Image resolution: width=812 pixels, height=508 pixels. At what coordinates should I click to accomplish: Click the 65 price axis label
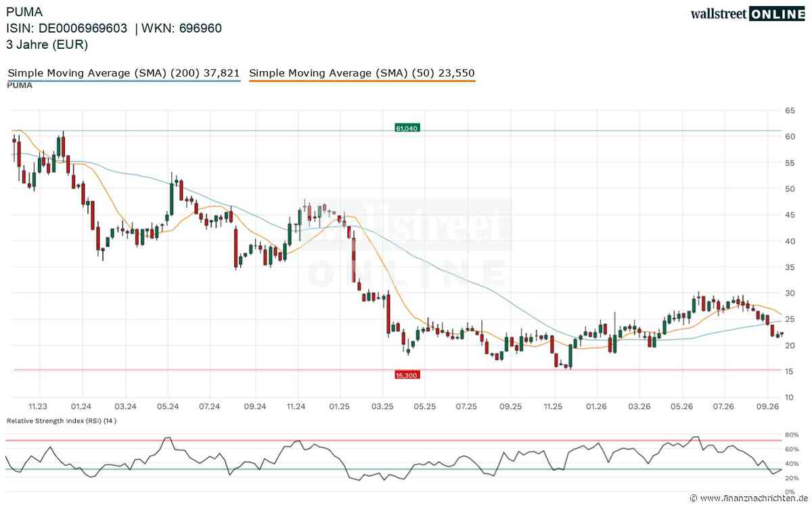[x=790, y=110]
